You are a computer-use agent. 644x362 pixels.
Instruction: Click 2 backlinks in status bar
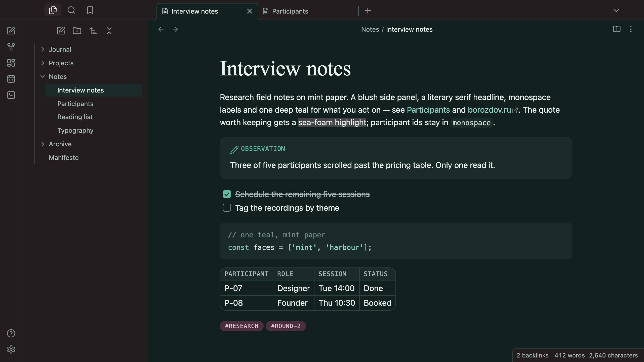pos(533,355)
